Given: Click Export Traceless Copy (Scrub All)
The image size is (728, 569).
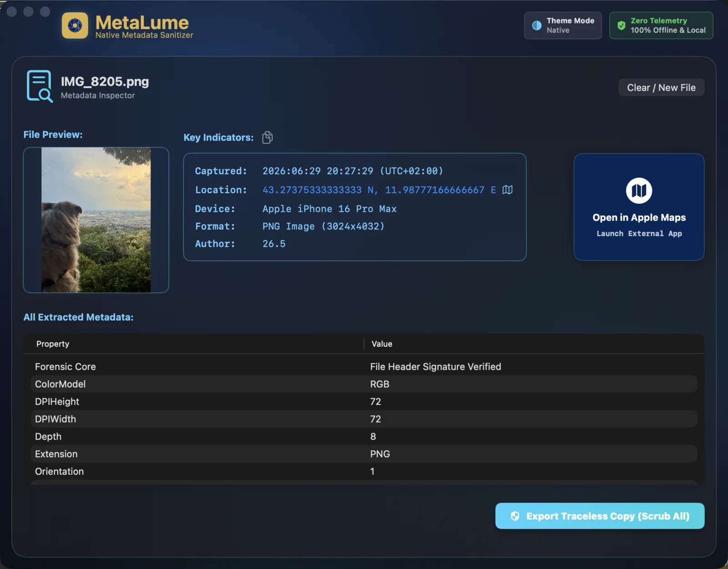Looking at the screenshot, I should coord(600,516).
